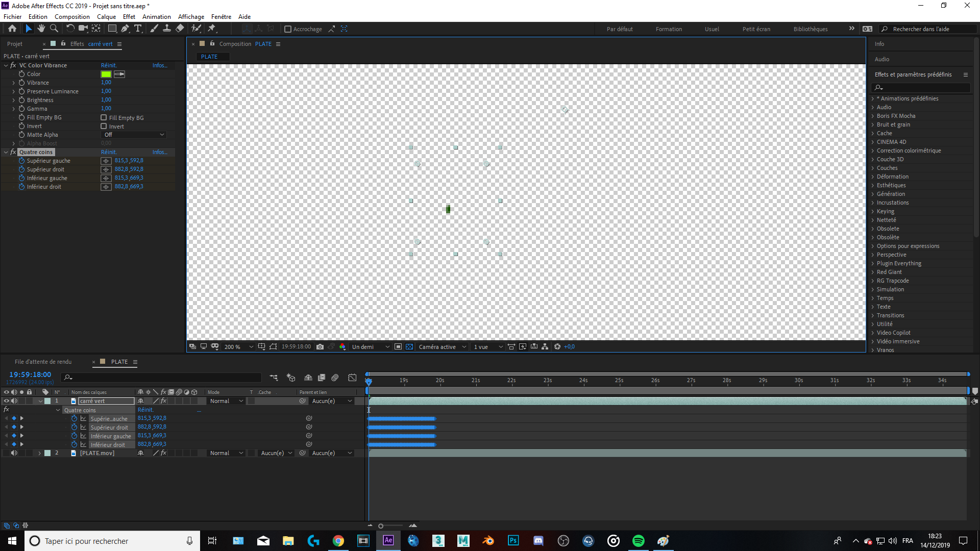Select the Pen tool
980x551 pixels.
coord(125,29)
